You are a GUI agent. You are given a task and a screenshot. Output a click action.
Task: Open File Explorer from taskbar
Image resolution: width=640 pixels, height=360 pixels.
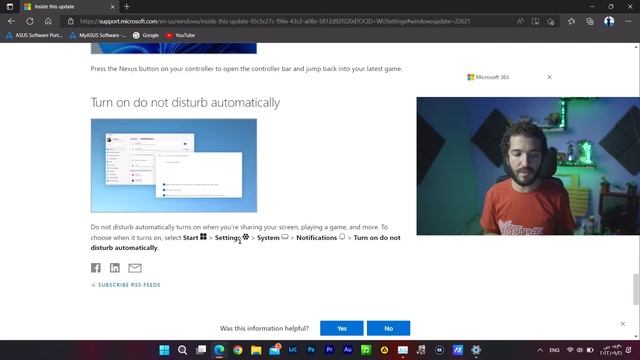pos(256,350)
